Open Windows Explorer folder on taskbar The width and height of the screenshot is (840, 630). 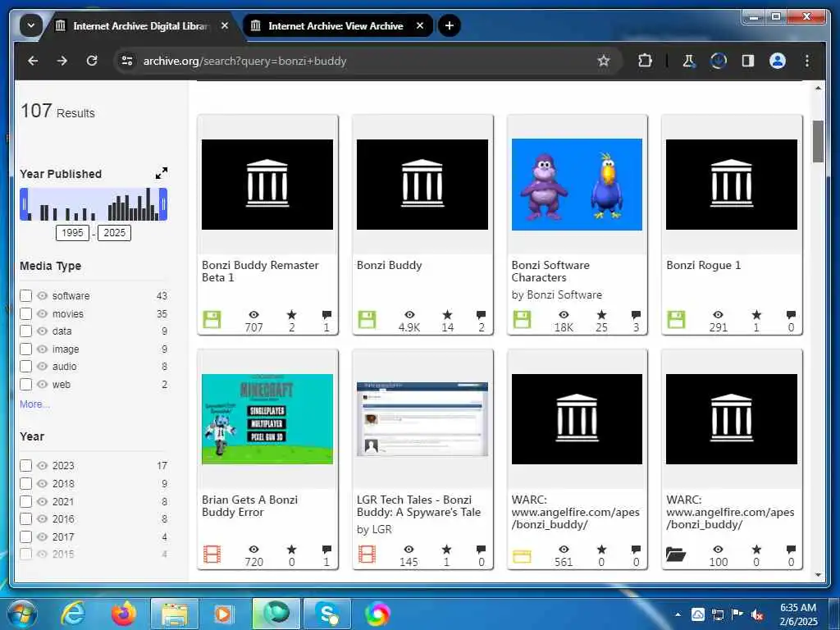click(175, 615)
